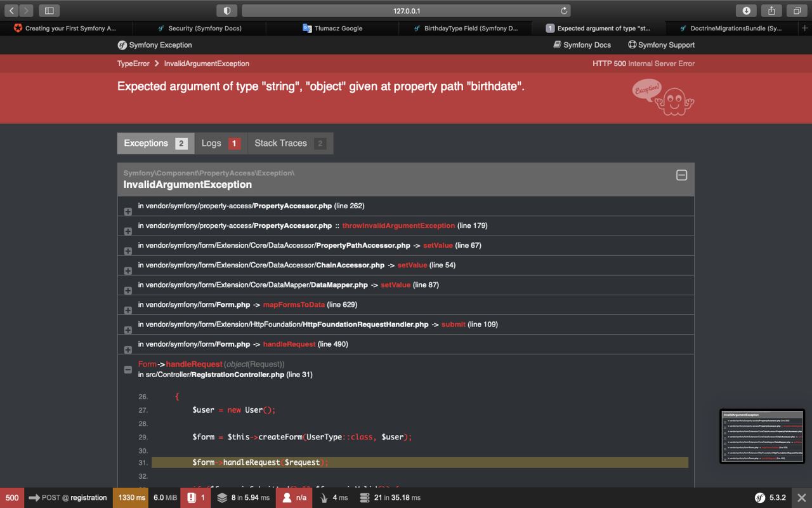
Task: Expand PropertyPathAccessor.php setValue trace
Action: (x=128, y=250)
